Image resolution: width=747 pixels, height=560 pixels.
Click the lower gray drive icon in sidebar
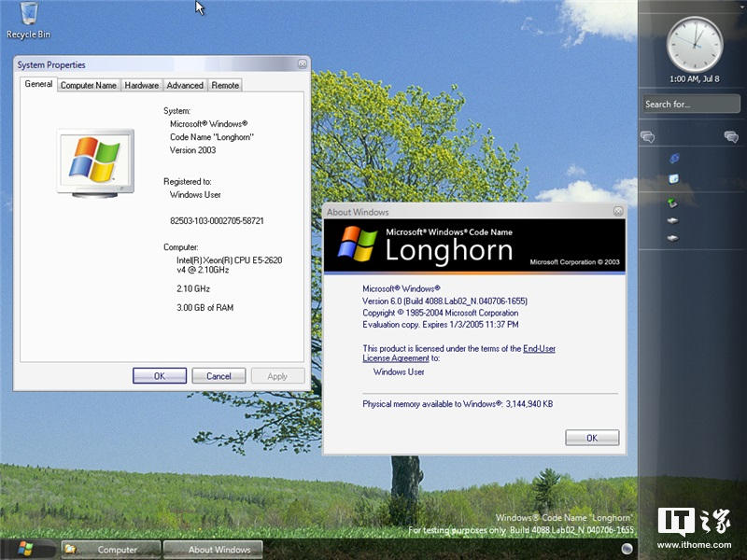coord(672,238)
